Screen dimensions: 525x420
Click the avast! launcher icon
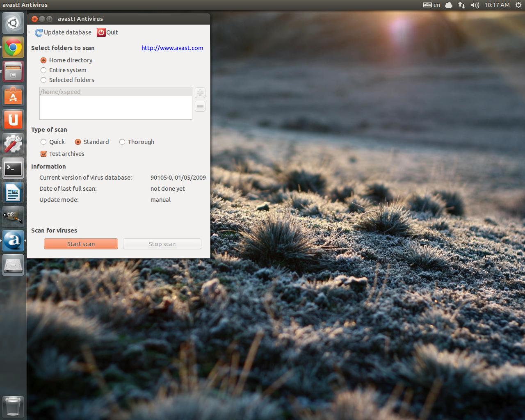click(13, 241)
